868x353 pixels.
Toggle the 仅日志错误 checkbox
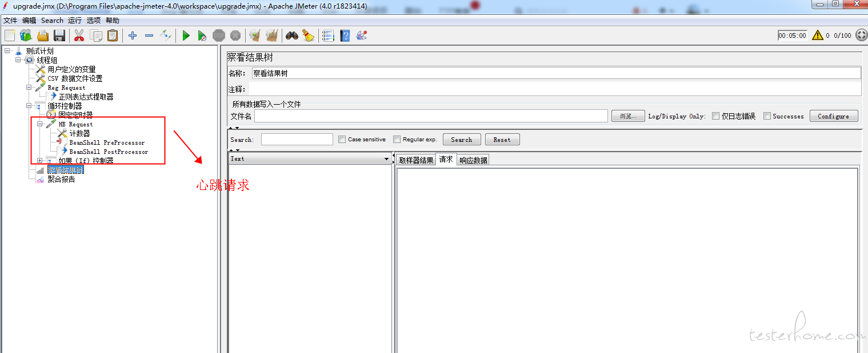pos(716,116)
